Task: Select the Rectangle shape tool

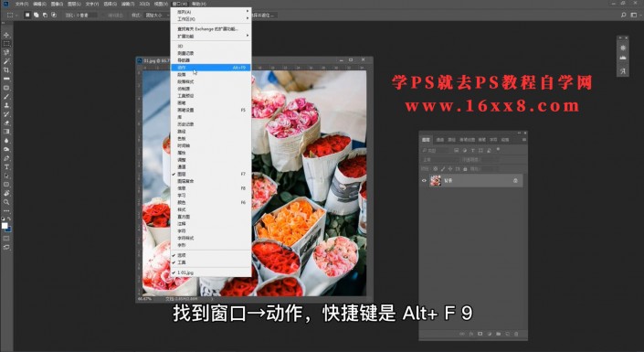Action: click(6, 184)
